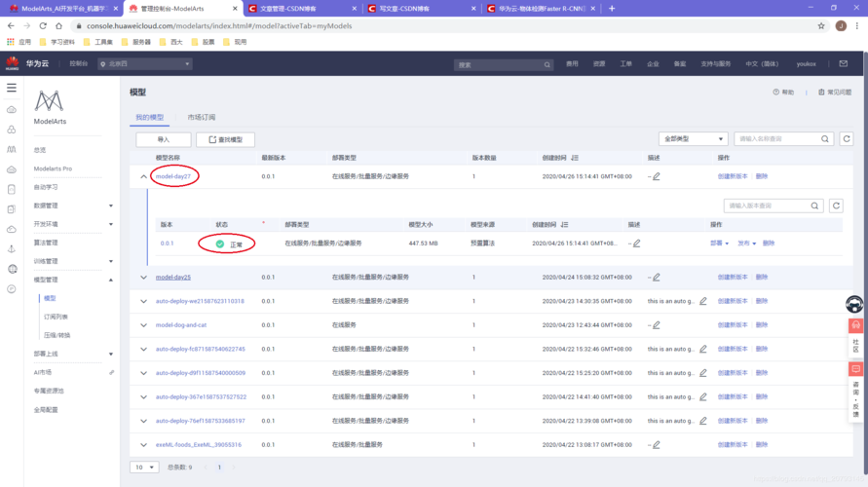Open model-day27 link

[x=172, y=176]
